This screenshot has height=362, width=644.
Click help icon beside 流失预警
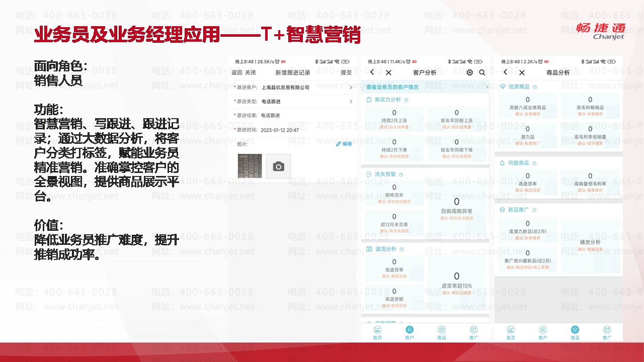(401, 174)
